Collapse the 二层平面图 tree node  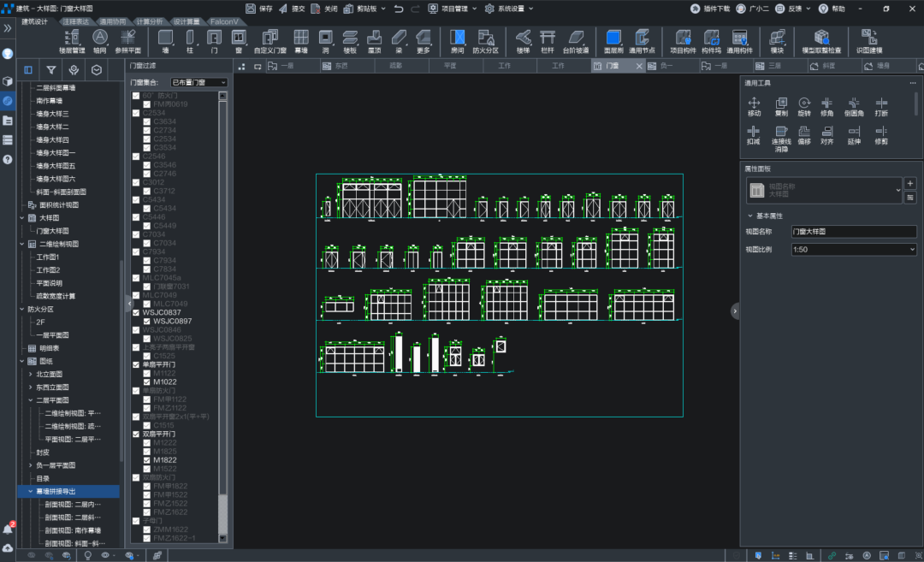(x=31, y=400)
